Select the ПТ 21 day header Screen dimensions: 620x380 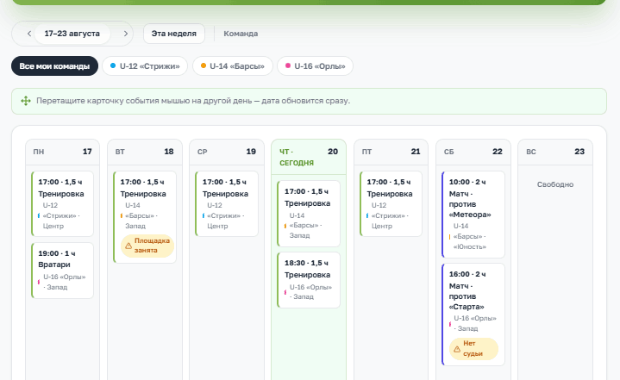click(391, 152)
